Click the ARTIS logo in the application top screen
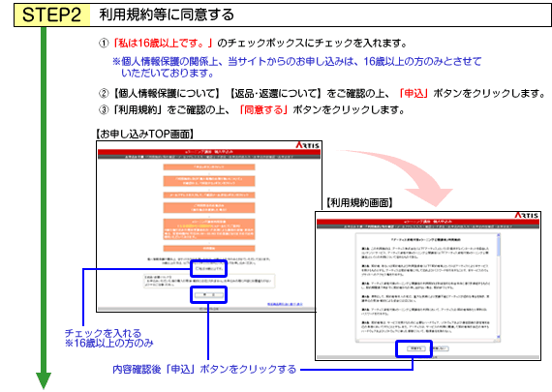 [307, 145]
